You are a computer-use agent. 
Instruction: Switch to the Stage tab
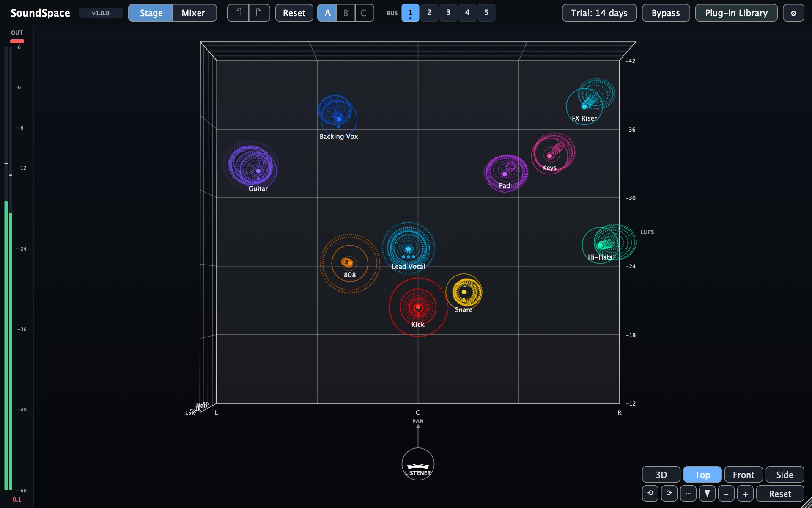[151, 13]
